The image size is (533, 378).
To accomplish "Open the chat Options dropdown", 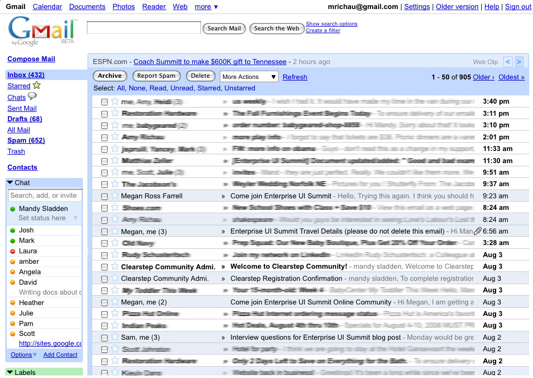I will tap(23, 355).
